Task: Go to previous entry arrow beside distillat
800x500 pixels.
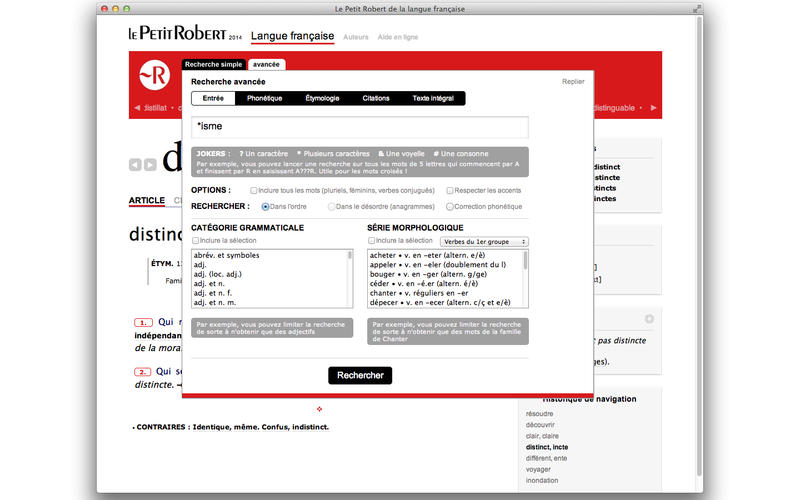Action: 137,108
